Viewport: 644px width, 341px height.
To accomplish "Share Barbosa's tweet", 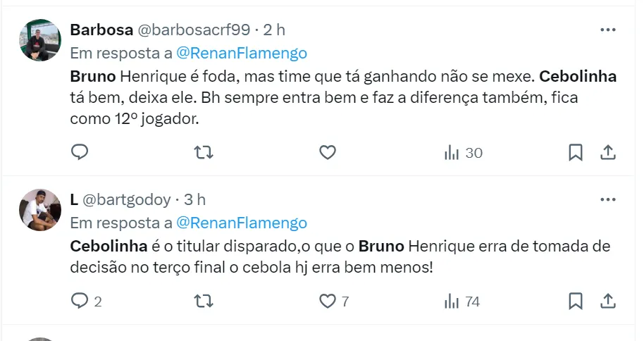I will pos(607,152).
